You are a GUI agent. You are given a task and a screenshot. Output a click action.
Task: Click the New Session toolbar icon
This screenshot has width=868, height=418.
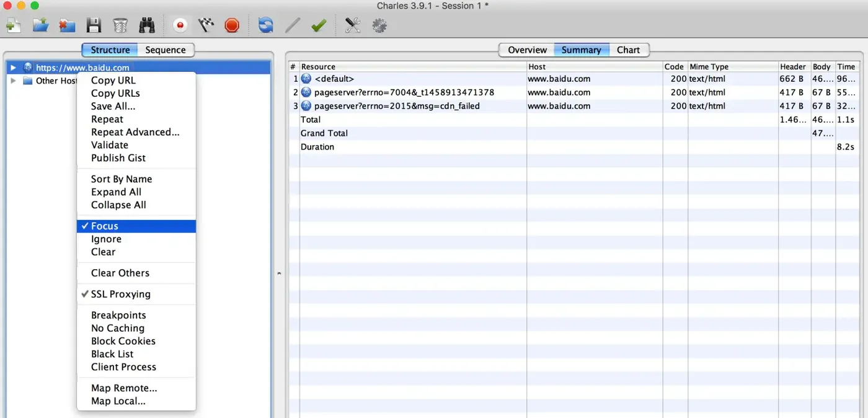click(x=14, y=25)
